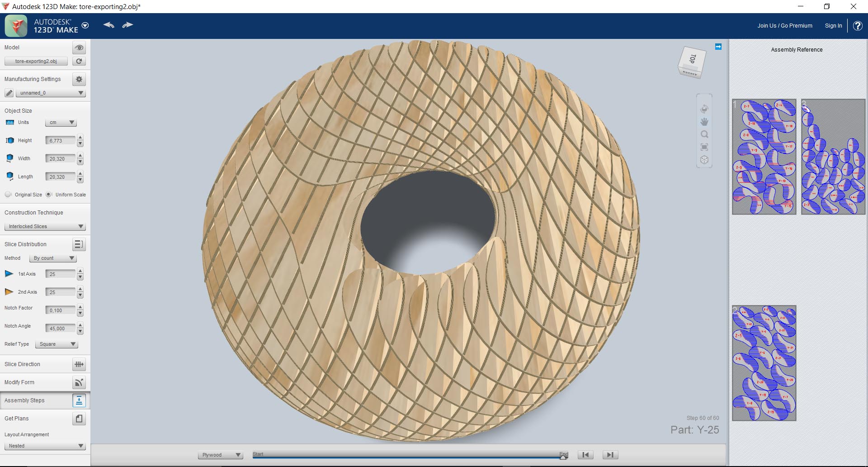Increase Notch Angle stepper up
Screen dimensions: 868x467
[80, 325]
